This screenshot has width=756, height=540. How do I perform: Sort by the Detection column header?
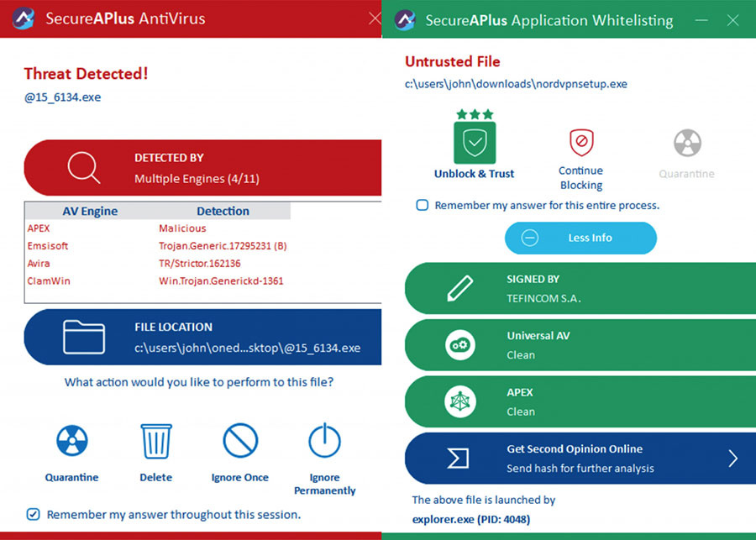pos(223,211)
